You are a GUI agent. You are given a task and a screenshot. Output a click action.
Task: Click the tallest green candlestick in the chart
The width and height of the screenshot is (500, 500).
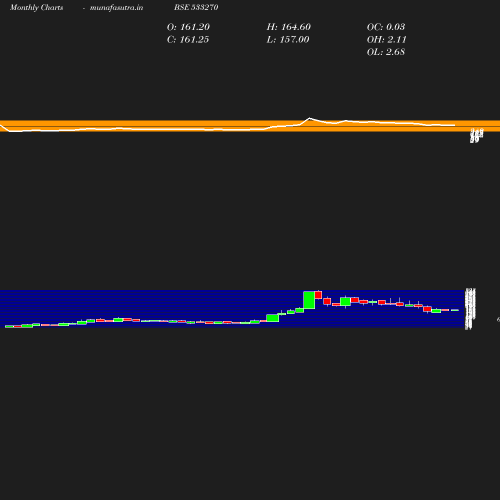309,300
